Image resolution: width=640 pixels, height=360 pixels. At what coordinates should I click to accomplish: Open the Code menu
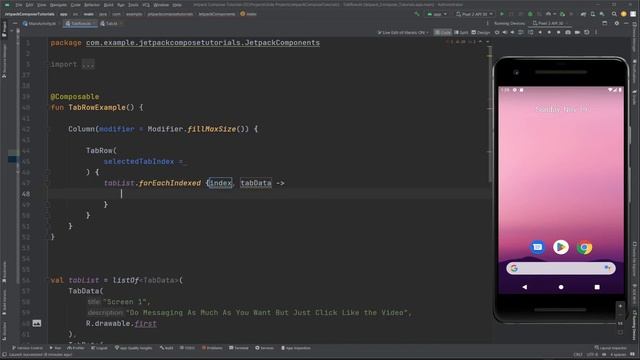click(x=76, y=5)
